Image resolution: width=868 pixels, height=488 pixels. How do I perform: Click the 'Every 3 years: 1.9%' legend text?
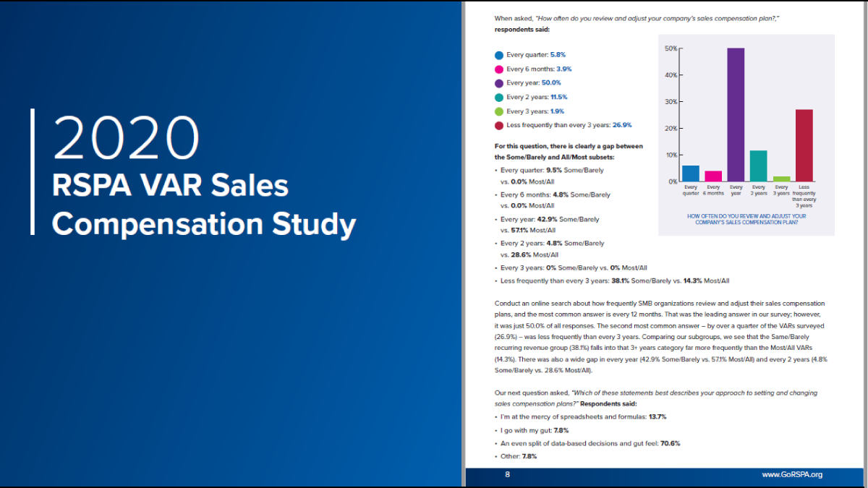(535, 111)
